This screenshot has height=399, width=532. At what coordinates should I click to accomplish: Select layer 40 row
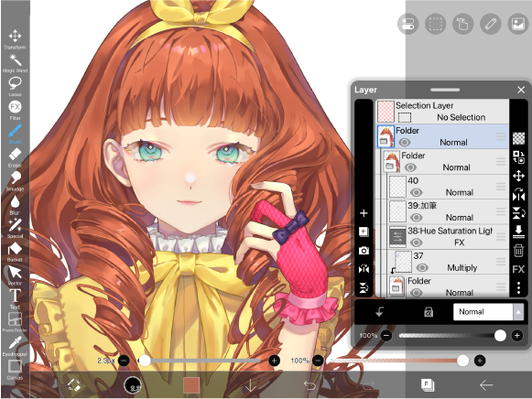(x=448, y=187)
